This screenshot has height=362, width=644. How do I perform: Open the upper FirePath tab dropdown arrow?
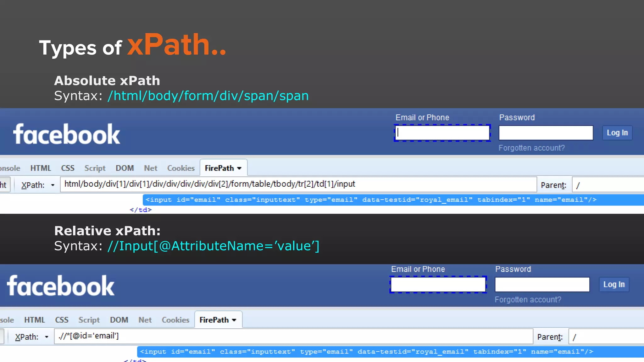click(x=239, y=168)
